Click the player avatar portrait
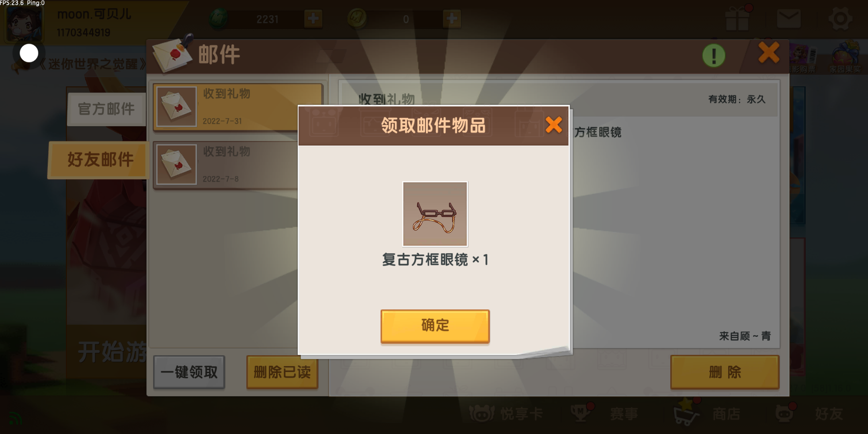The width and height of the screenshot is (868, 434). click(x=24, y=23)
